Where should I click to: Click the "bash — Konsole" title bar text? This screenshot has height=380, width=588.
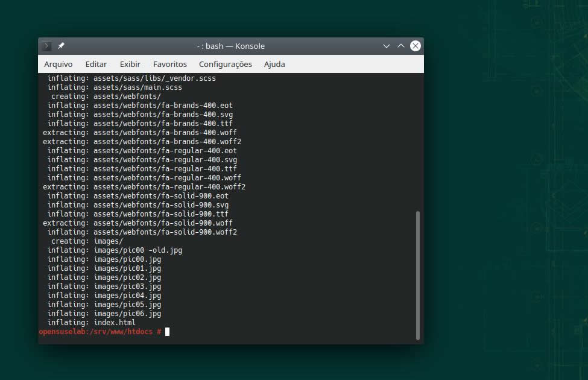click(x=231, y=46)
